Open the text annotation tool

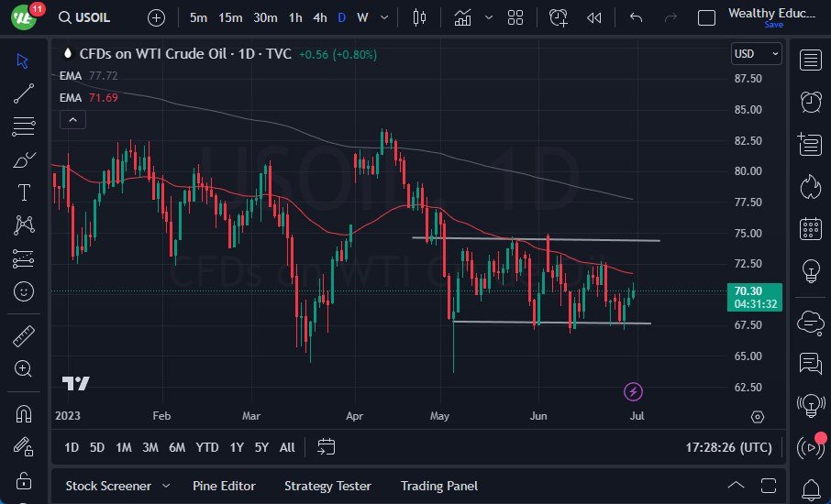click(24, 192)
